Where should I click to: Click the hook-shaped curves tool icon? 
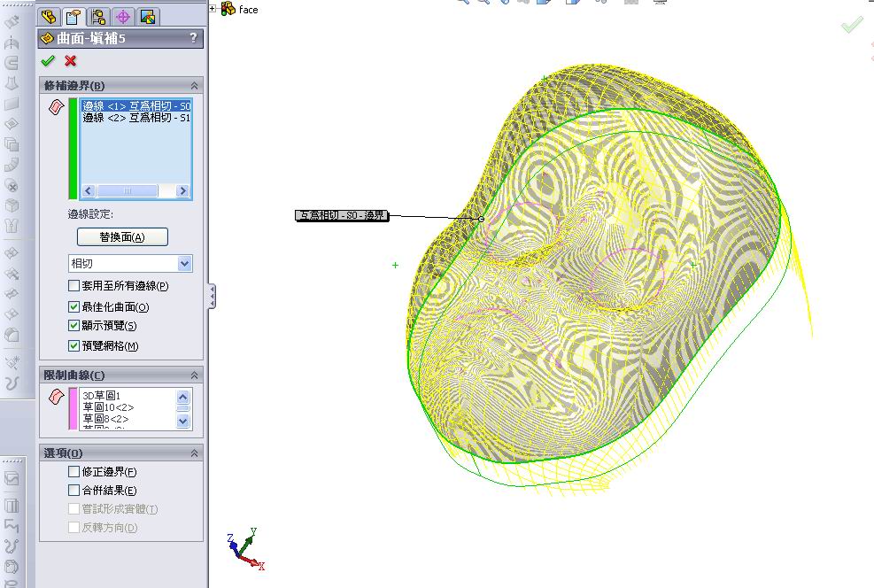pos(12,383)
